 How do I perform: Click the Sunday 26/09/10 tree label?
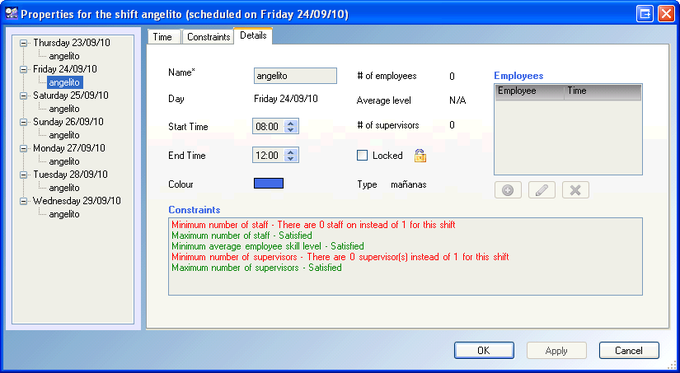point(68,122)
